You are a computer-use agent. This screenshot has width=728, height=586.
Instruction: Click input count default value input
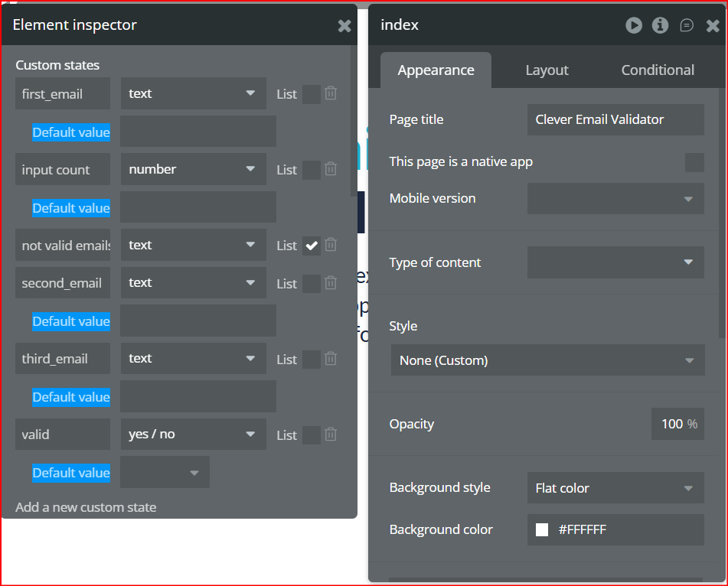coord(198,207)
